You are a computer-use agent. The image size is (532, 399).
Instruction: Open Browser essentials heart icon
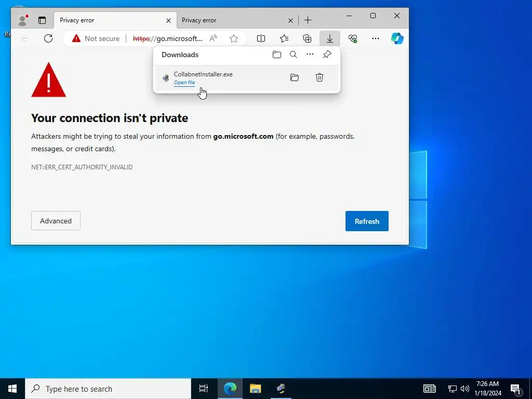point(353,38)
